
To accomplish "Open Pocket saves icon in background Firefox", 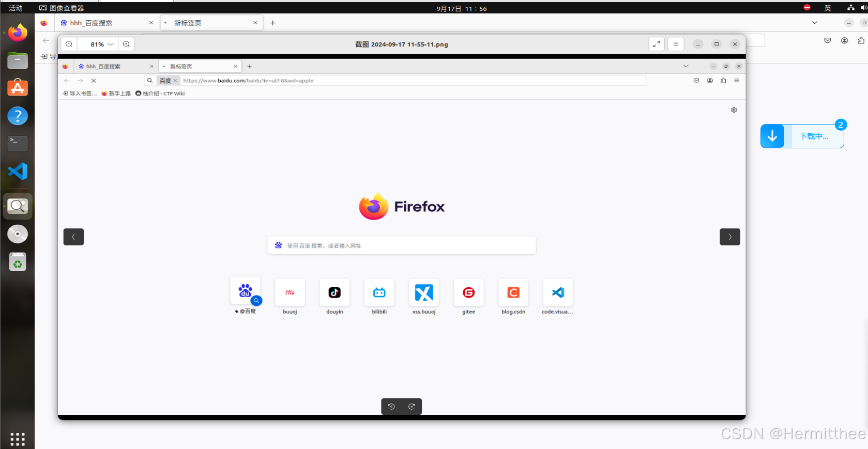I will [x=828, y=40].
